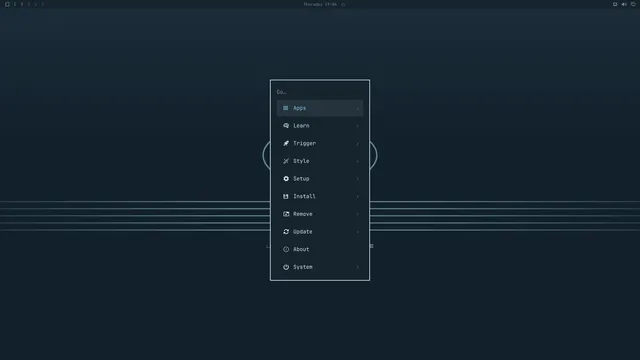Click the clock in the top bar

[x=320, y=4]
